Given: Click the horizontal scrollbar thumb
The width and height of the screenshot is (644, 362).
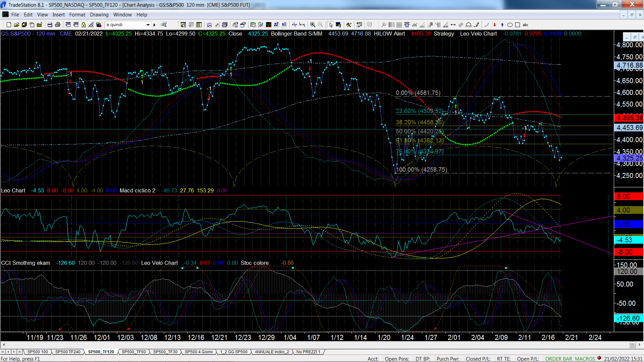Looking at the screenshot, I should click(x=632, y=345).
